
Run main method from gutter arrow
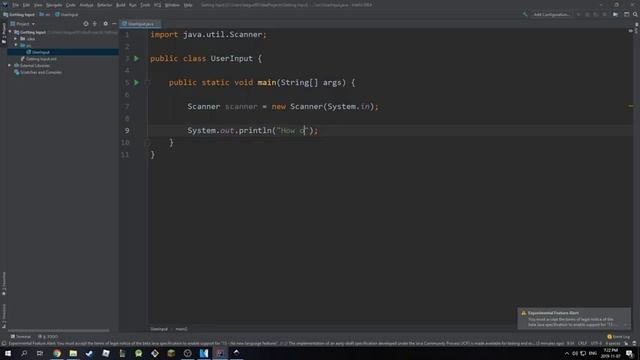pos(137,82)
